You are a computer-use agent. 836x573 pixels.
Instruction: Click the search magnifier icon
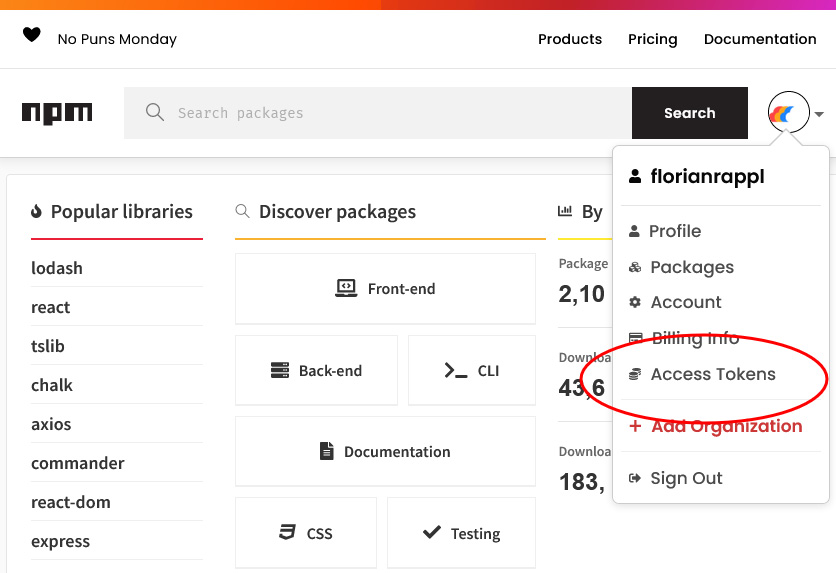pyautogui.click(x=155, y=112)
